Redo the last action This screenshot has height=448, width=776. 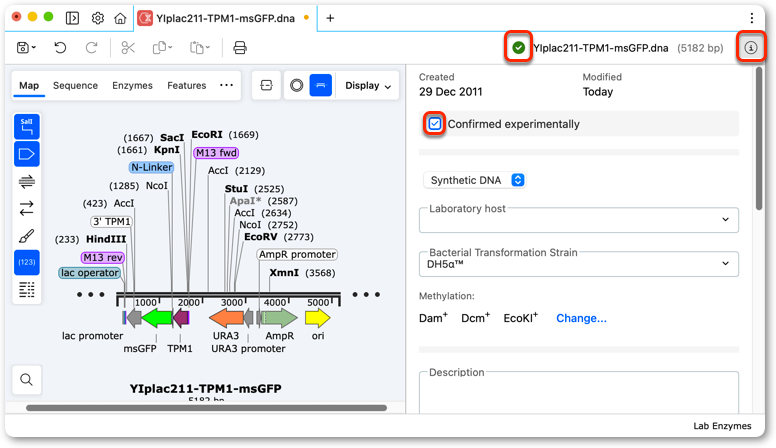pyautogui.click(x=92, y=48)
